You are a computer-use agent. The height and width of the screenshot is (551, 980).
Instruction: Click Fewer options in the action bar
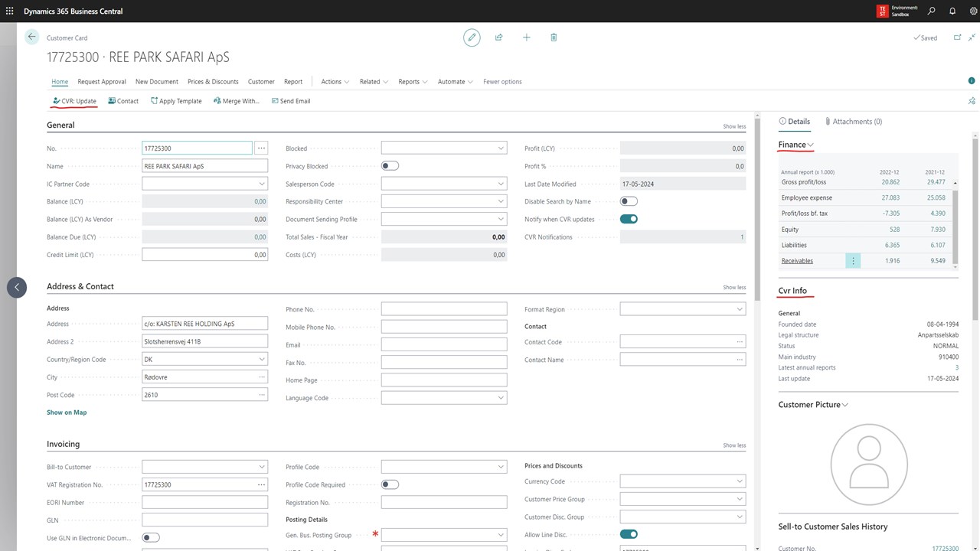[x=502, y=82]
